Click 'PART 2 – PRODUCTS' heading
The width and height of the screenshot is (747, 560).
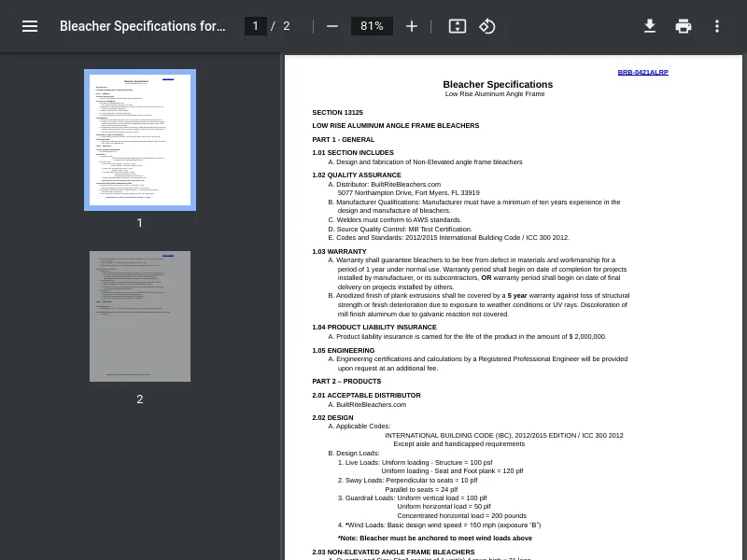pyautogui.click(x=346, y=382)
